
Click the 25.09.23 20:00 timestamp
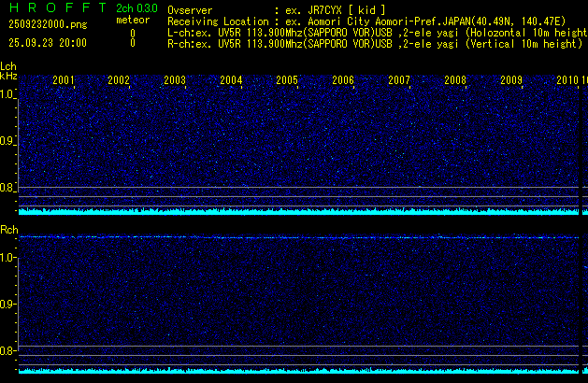click(x=45, y=43)
